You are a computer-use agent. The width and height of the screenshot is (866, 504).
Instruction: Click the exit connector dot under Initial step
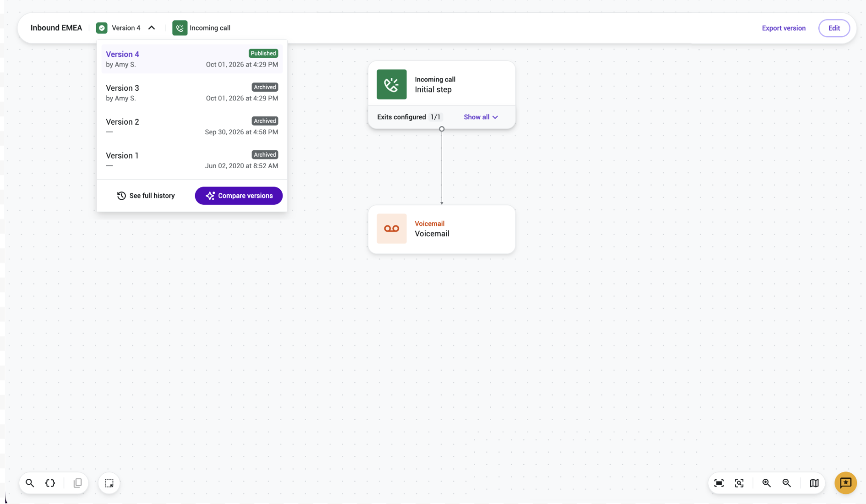pos(442,129)
